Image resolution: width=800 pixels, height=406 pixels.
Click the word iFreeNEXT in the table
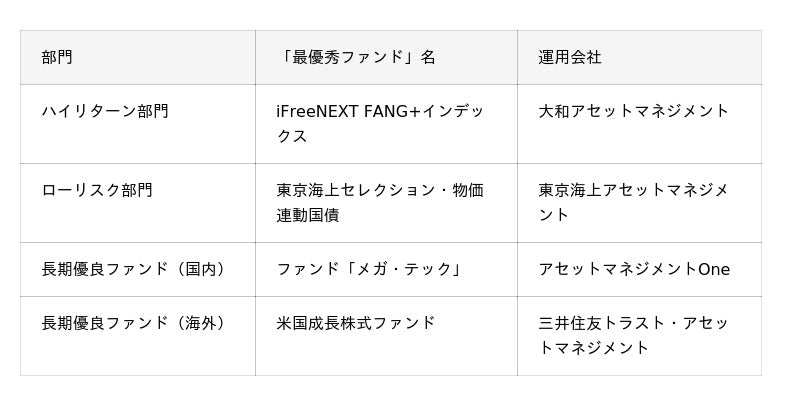click(x=314, y=111)
